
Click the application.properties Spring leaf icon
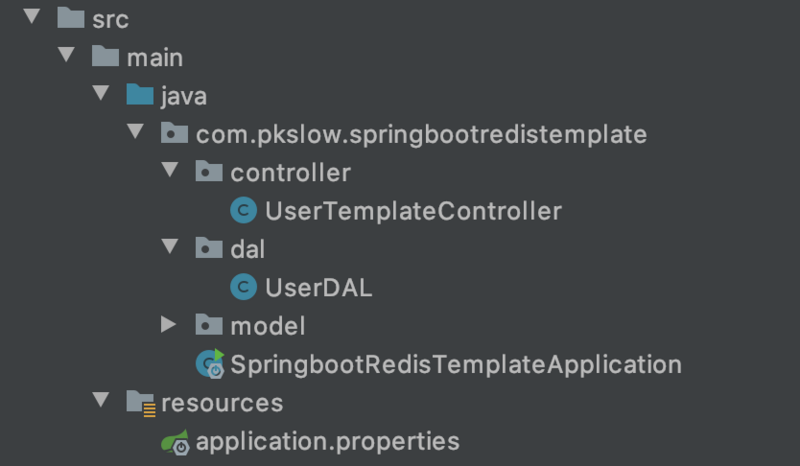176,441
